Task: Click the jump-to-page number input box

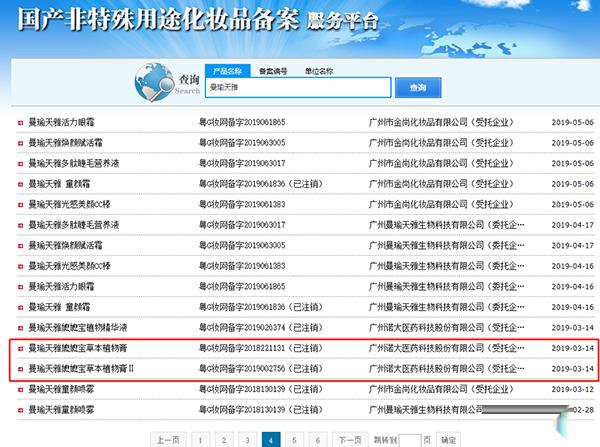Action: [410, 440]
